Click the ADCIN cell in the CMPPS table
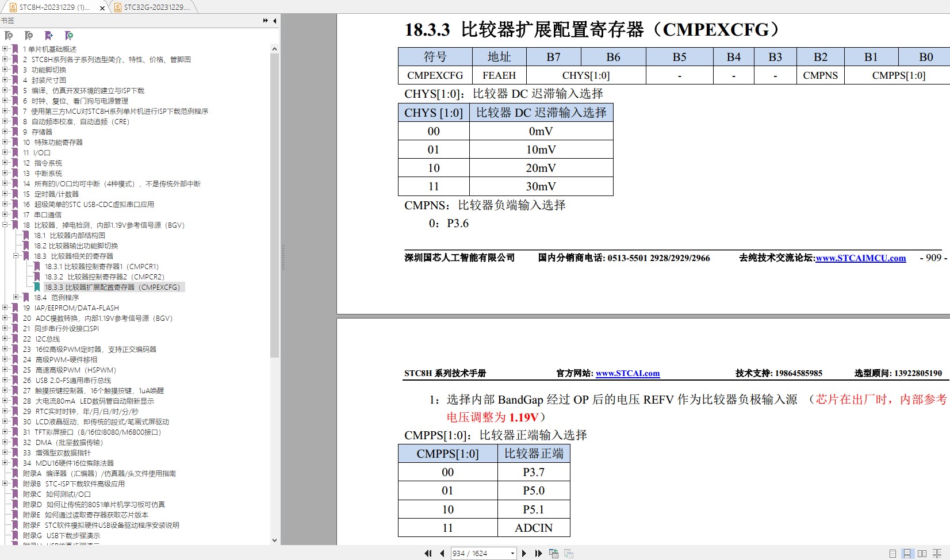Screen dimensions: 950x560 534,528
